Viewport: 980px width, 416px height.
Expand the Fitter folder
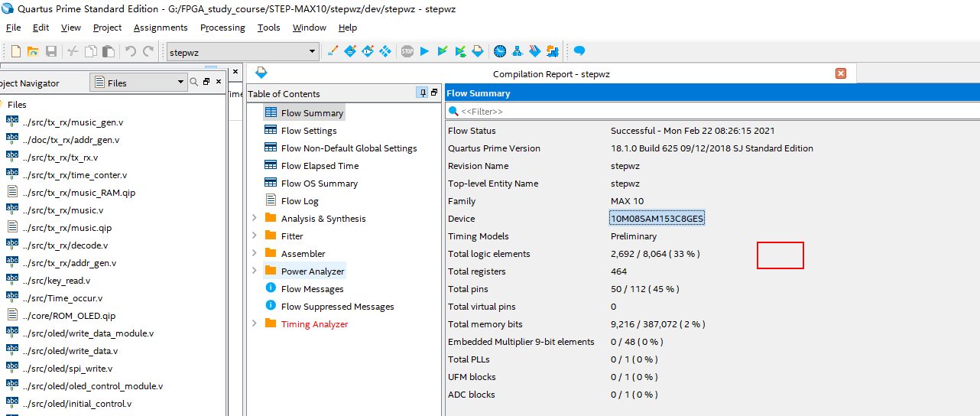pos(254,236)
